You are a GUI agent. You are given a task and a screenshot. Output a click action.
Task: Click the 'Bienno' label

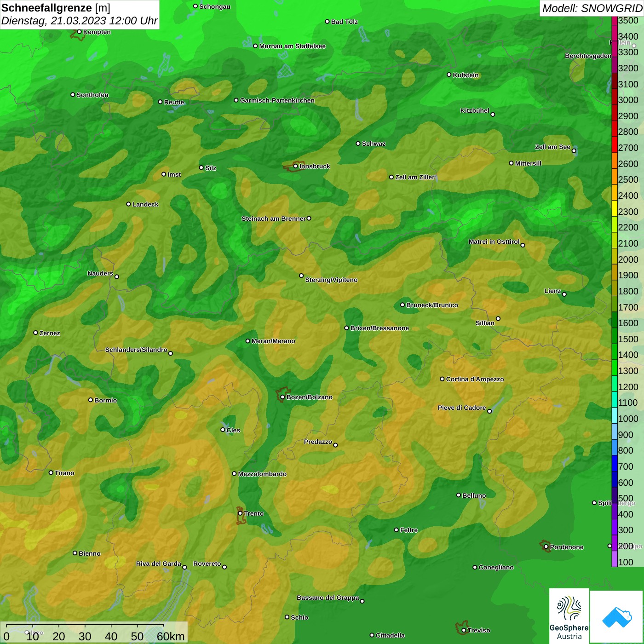(89, 553)
